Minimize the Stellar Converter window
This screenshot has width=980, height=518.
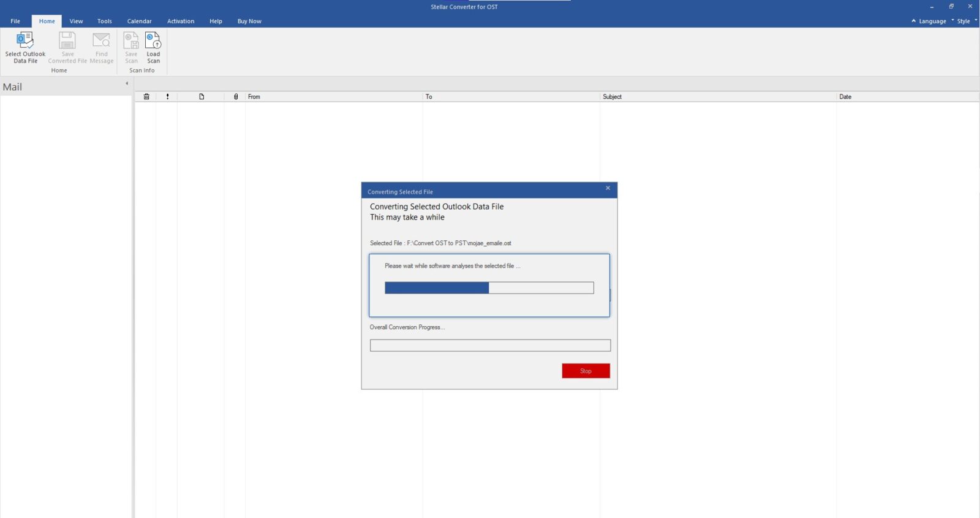tap(932, 7)
